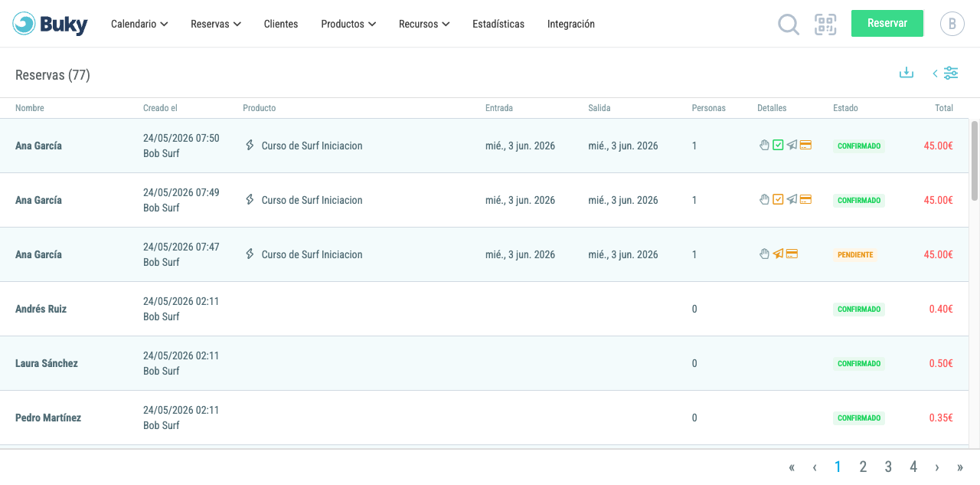Click the Reservas (77) heading
This screenshot has height=485, width=980.
click(x=53, y=75)
